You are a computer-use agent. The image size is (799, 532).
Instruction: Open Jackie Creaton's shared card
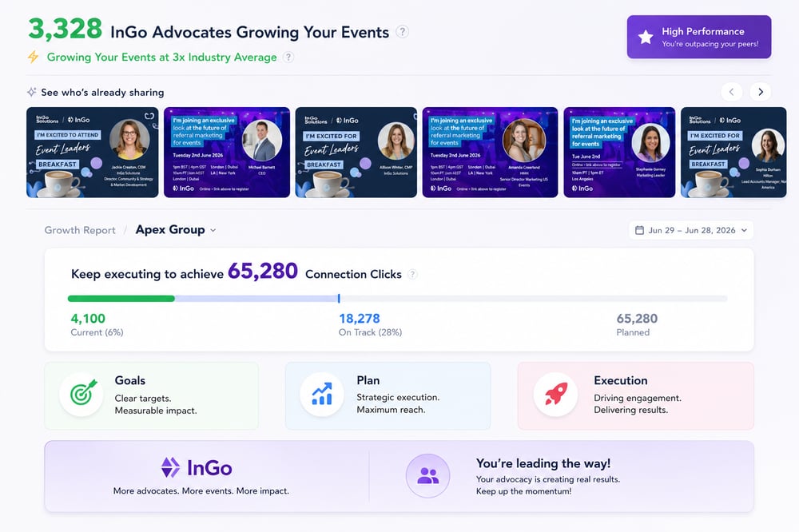92,153
